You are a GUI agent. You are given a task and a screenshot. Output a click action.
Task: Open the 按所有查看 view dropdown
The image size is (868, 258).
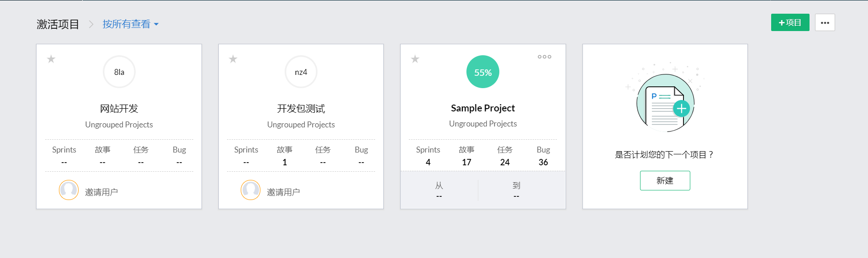(x=130, y=24)
